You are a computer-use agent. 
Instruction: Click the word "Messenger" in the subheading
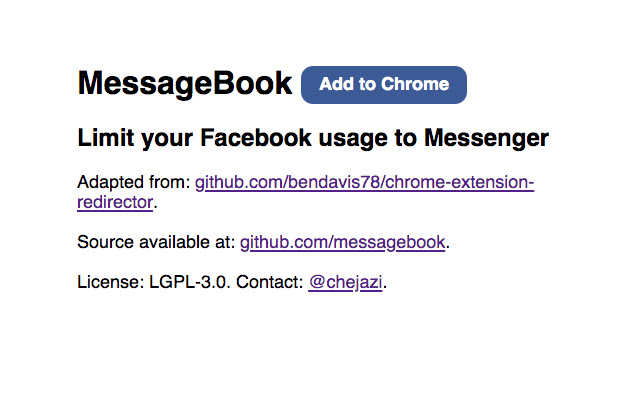tap(486, 138)
